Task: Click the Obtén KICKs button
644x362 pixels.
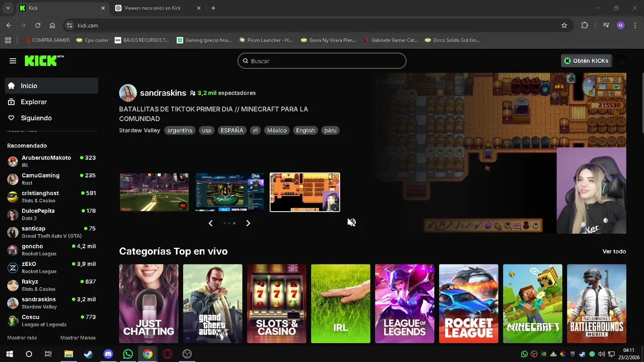Action: (586, 61)
